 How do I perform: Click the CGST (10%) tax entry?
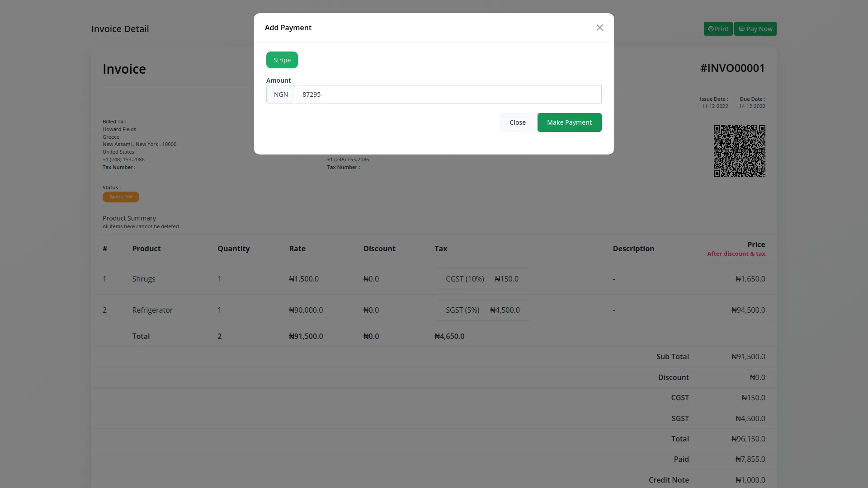[465, 279]
